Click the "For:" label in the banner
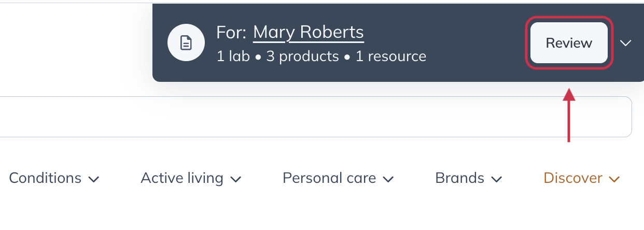Image resolution: width=644 pixels, height=230 pixels. 231,32
